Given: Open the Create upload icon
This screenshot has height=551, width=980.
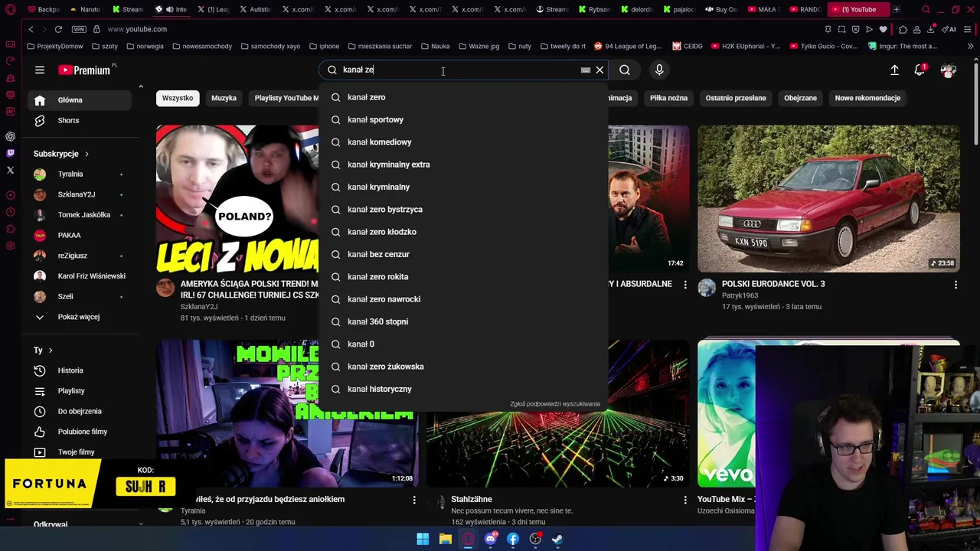Looking at the screenshot, I should coord(894,70).
